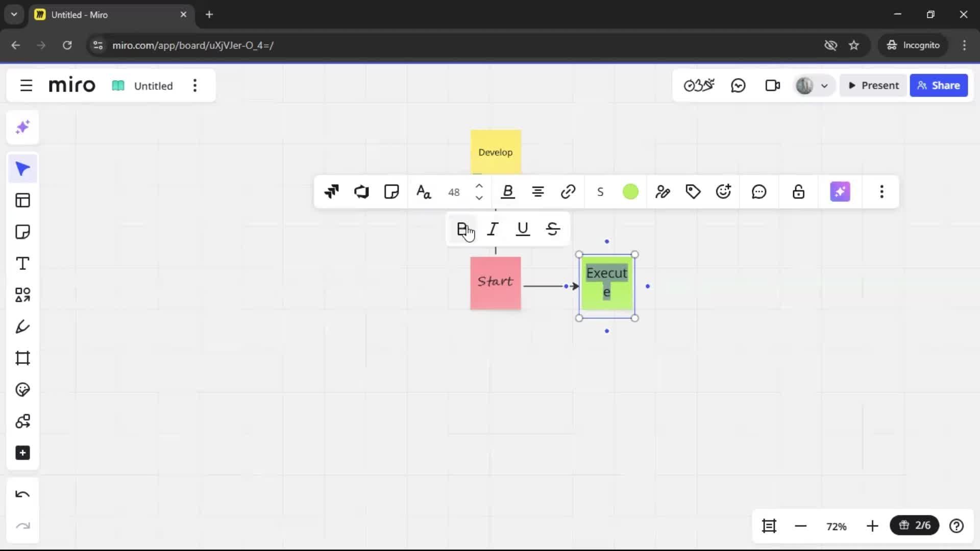Select the Develop yellow sticky note

(x=496, y=152)
